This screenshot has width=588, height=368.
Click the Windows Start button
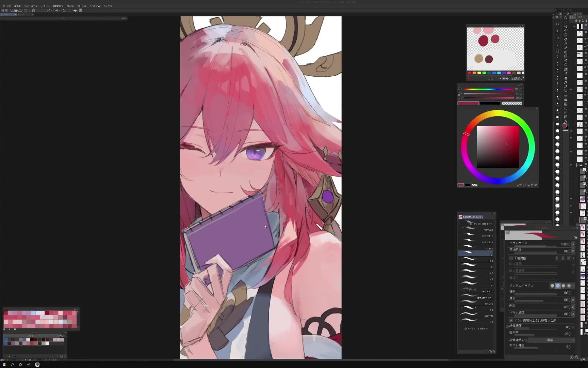pos(4,365)
